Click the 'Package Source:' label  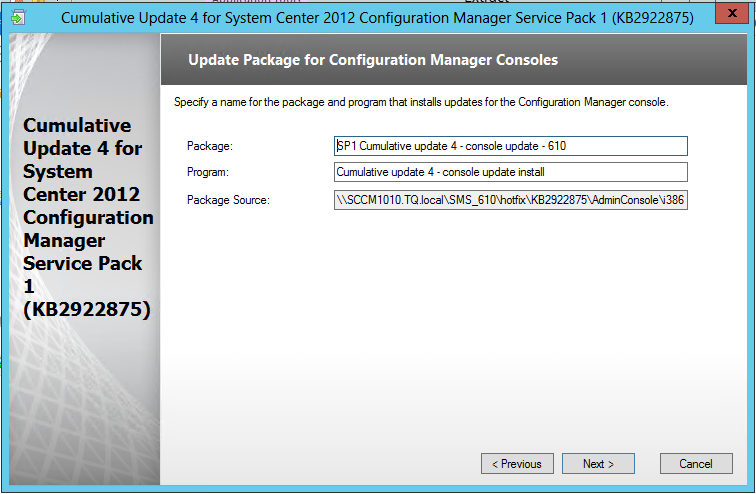click(228, 200)
